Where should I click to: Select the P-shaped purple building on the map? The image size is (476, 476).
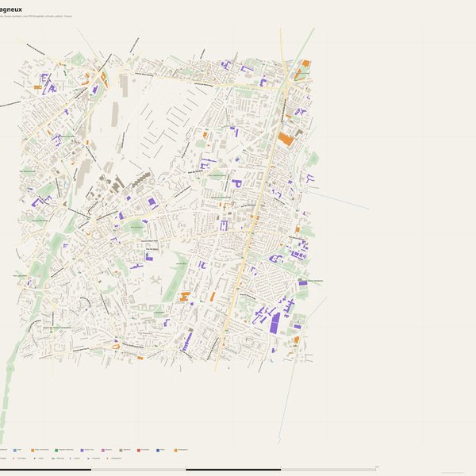(236, 184)
